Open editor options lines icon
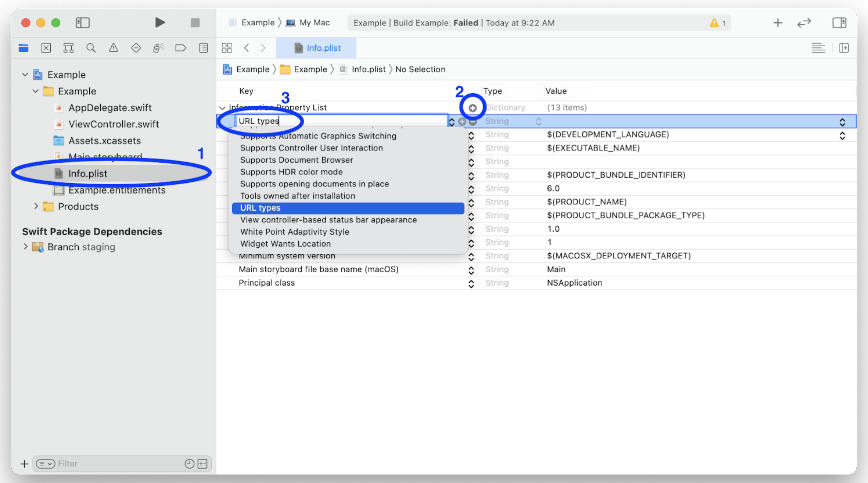The width and height of the screenshot is (868, 483). click(818, 48)
